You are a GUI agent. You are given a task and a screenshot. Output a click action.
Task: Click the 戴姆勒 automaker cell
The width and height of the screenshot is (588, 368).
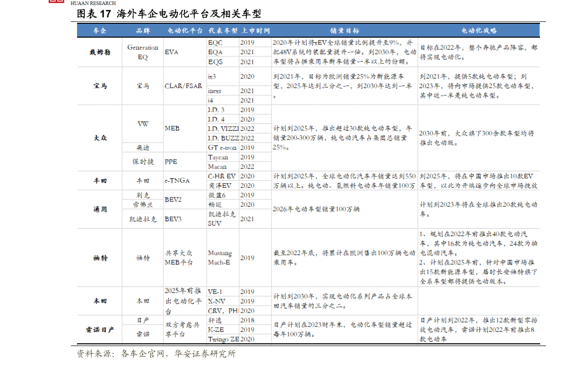[100, 52]
